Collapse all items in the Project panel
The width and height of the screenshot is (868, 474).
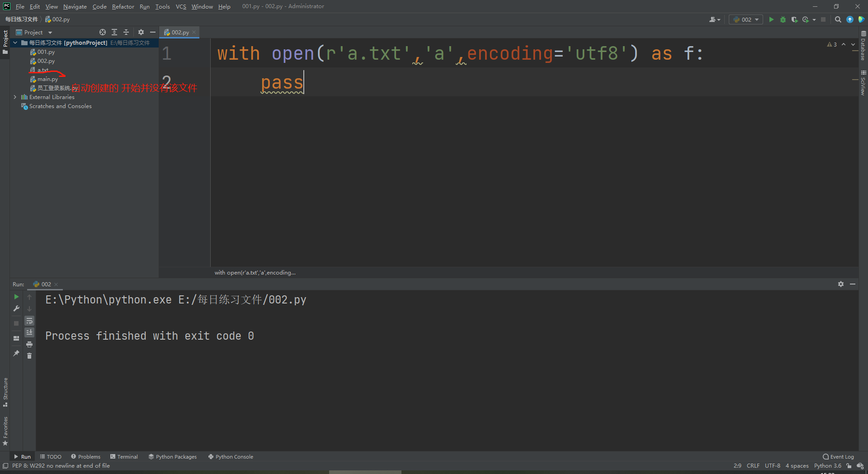coord(126,32)
